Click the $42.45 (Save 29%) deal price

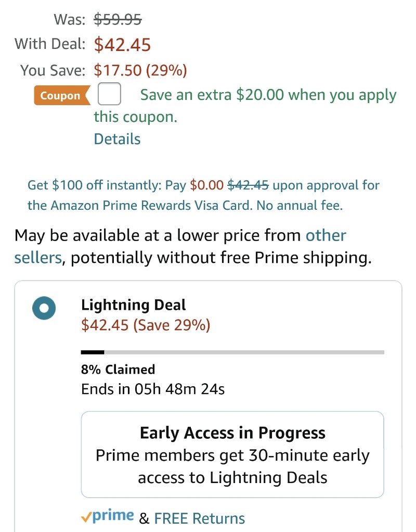point(146,325)
